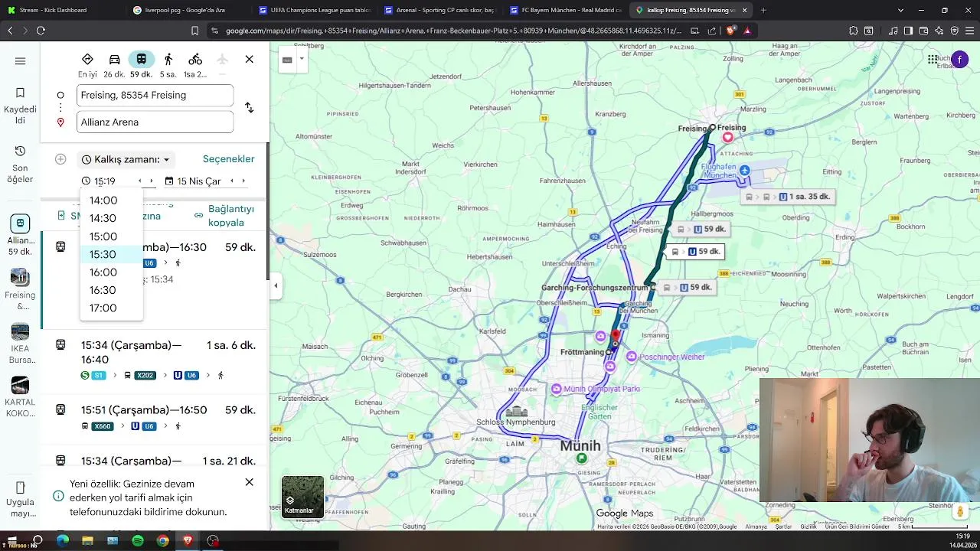980x551 pixels.
Task: Open Brave Leo AI sparkle icon
Action: pos(939,31)
